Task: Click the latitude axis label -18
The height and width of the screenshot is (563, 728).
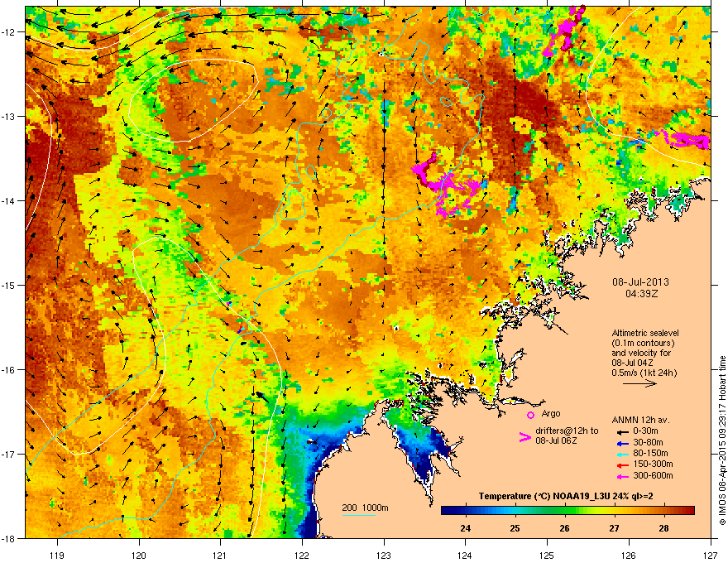Action: tap(8, 539)
